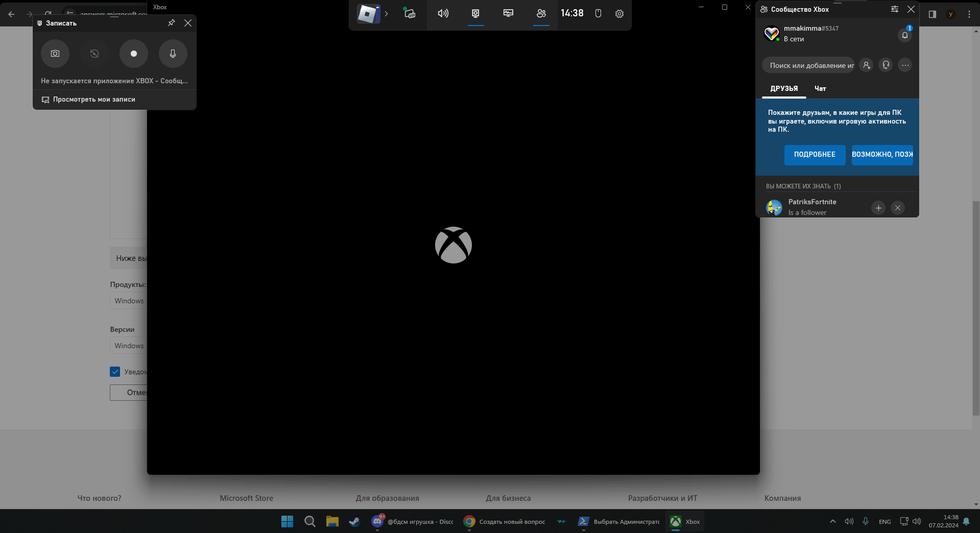Viewport: 980px width, 533px height.
Task: Click the ВОЗМОЖНО, ПОЗЖЕ button
Action: (882, 155)
